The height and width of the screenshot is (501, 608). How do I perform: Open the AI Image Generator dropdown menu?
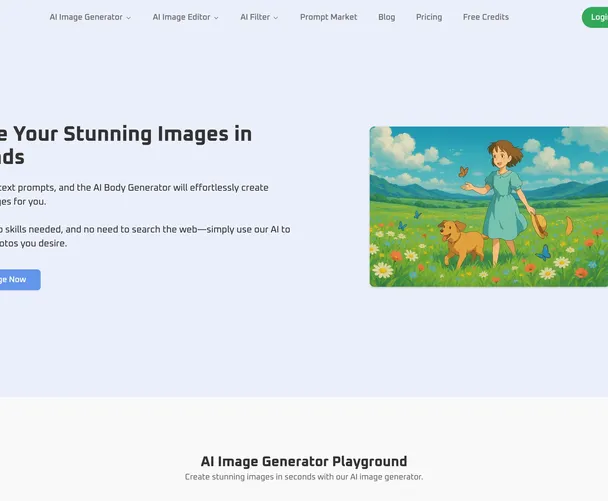point(90,17)
